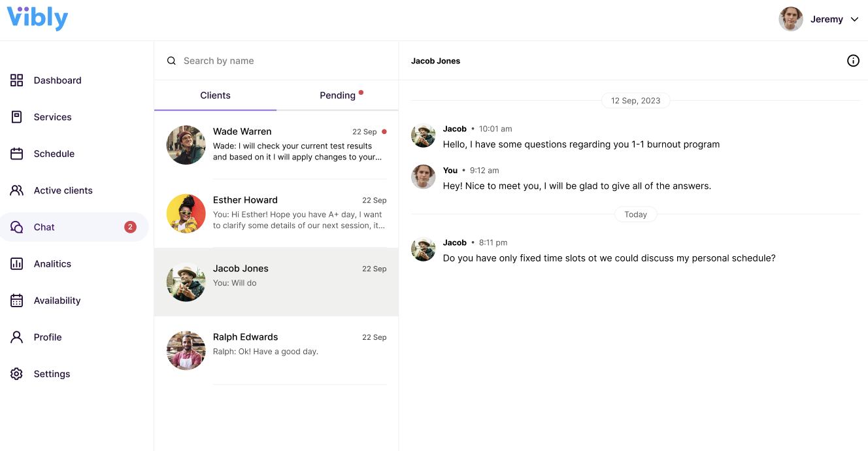Click the Dashboard grid icon
The image size is (868, 451).
tap(17, 80)
